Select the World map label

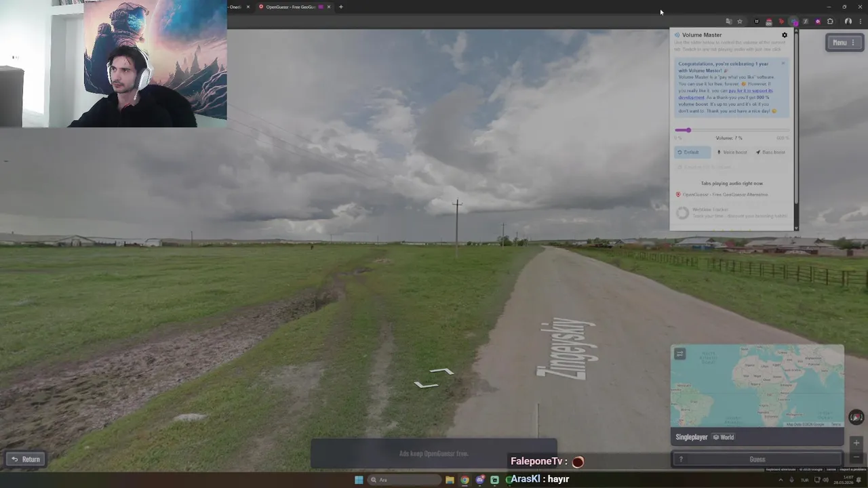coord(724,437)
